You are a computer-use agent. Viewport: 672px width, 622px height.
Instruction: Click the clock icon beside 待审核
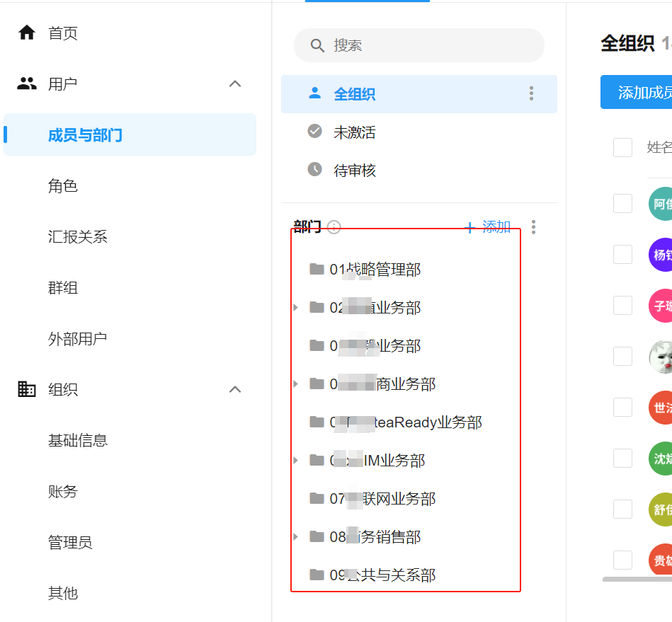(315, 170)
